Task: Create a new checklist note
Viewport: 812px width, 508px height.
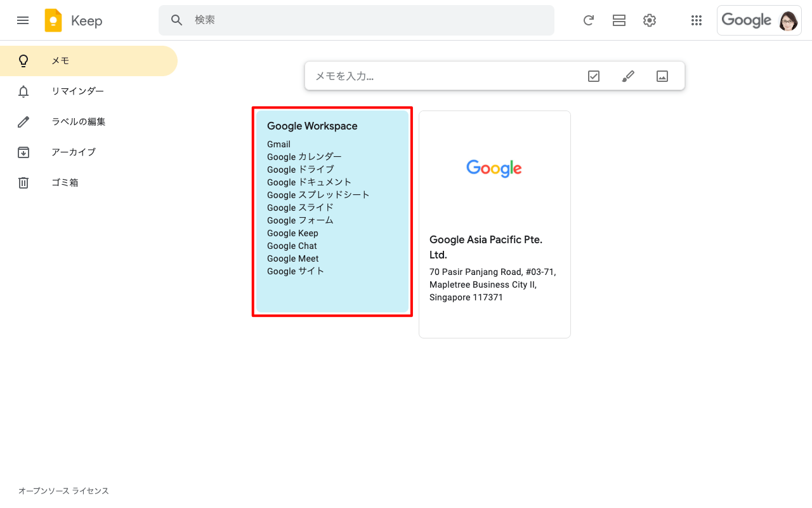Action: pos(594,76)
